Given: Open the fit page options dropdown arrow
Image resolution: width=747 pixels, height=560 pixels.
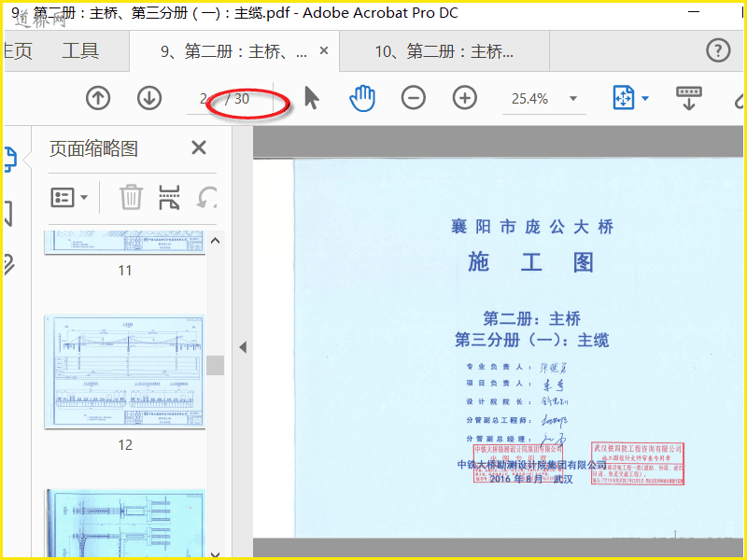Looking at the screenshot, I should click(645, 99).
